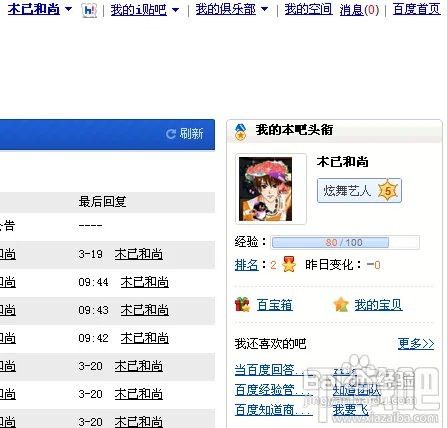Go to 百度首页
The width and height of the screenshot is (447, 428).
pyautogui.click(x=417, y=9)
